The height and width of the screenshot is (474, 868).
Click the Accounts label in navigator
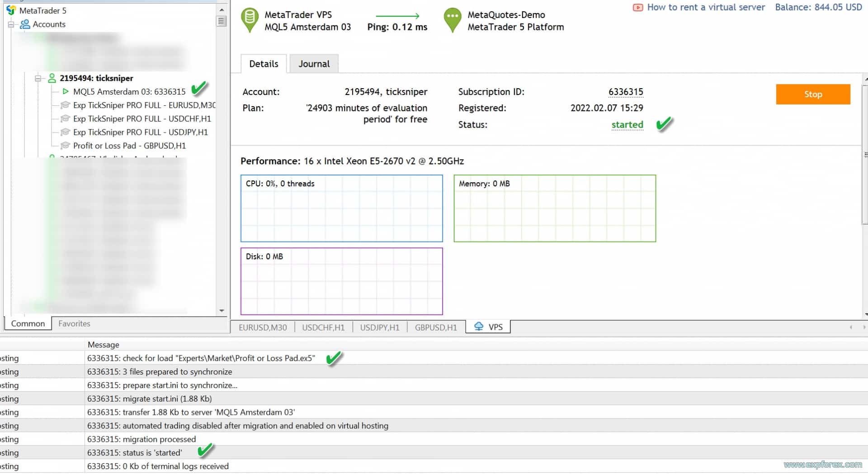(x=49, y=24)
